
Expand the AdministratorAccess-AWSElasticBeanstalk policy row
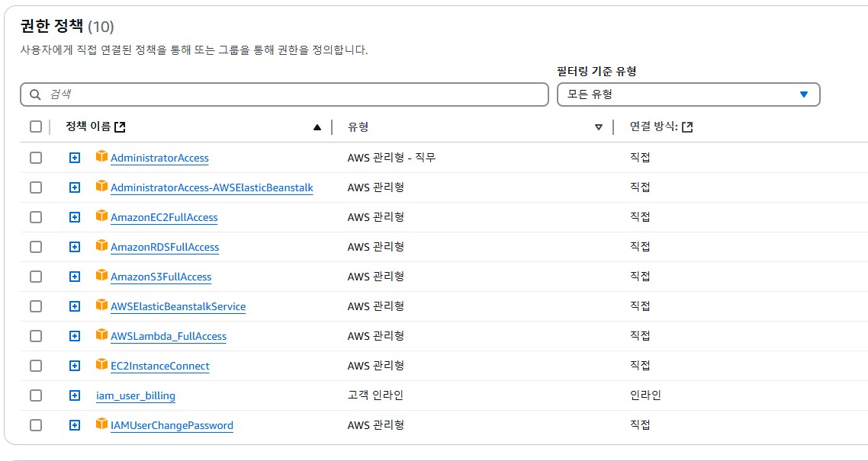click(75, 187)
